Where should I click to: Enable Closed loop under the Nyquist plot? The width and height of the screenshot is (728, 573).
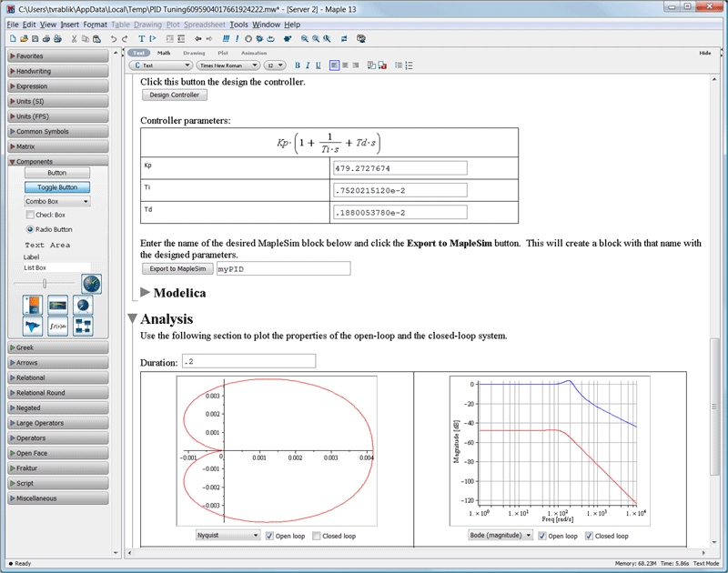click(x=316, y=536)
